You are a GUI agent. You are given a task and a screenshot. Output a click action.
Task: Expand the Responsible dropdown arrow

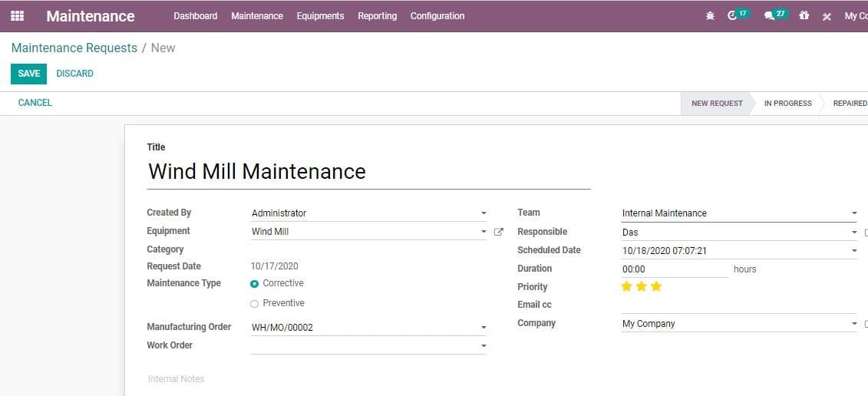pyautogui.click(x=854, y=233)
